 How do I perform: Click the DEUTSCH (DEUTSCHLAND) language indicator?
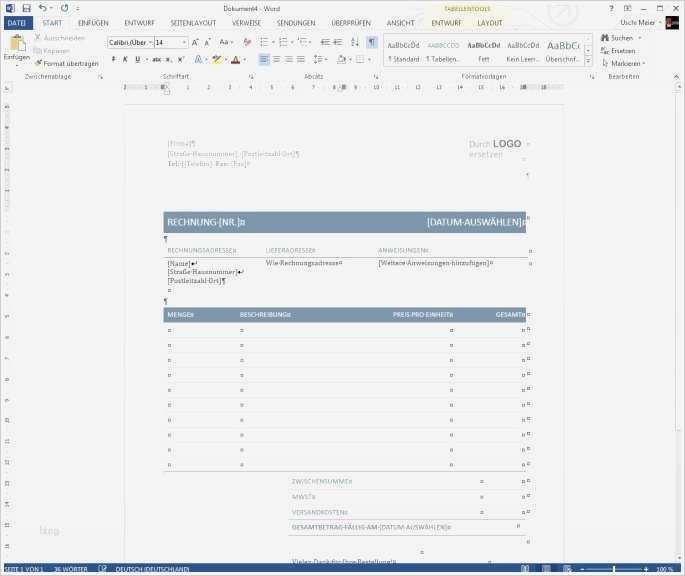pyautogui.click(x=152, y=569)
